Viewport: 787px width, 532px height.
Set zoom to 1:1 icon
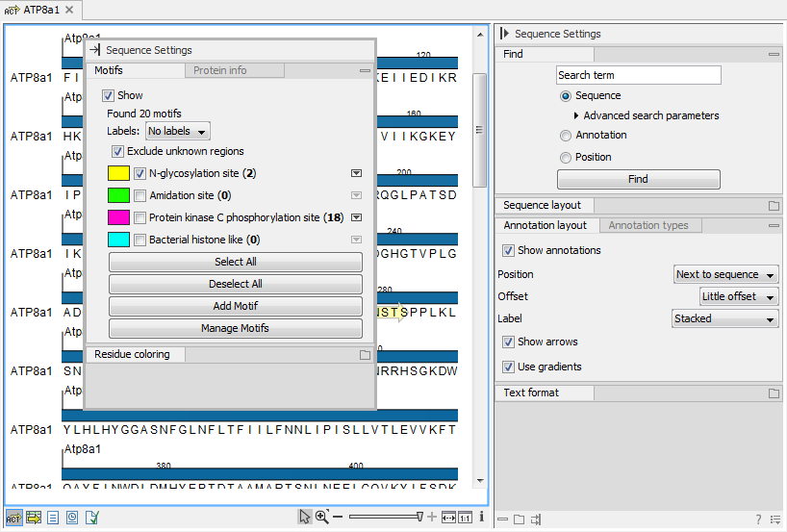click(465, 518)
